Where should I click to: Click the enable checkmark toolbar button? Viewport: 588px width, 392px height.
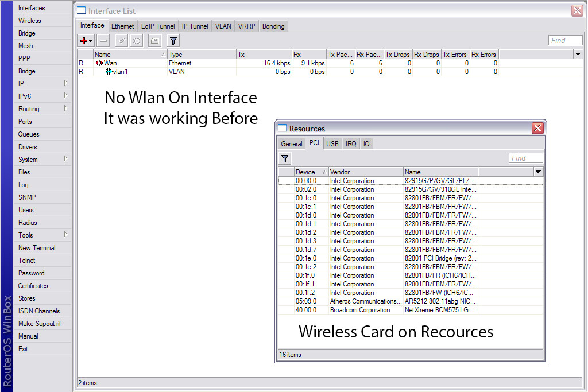(x=121, y=41)
